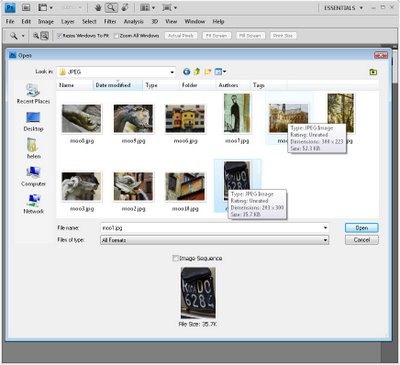The image size is (400, 365).
Task: Click the Rotate View tool icon
Action: click(125, 8)
